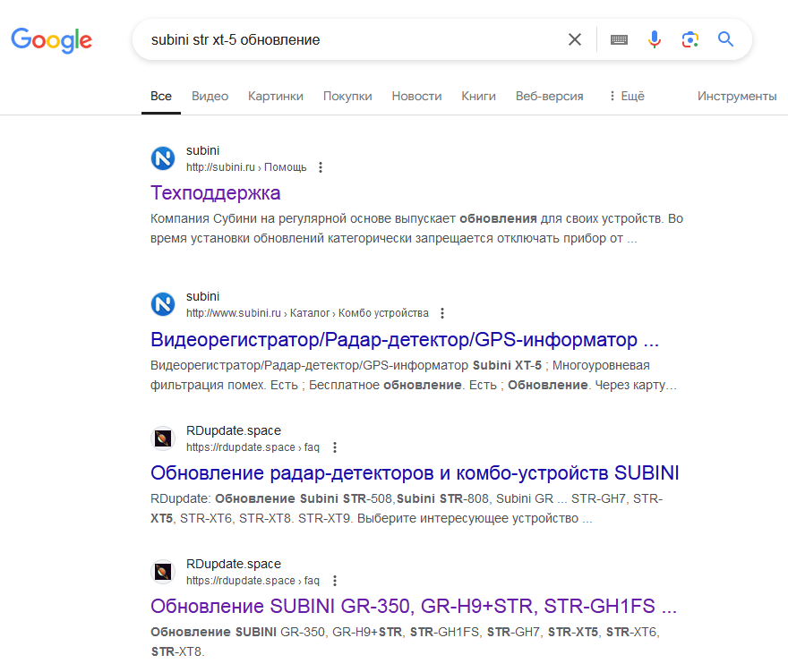Switch to Веб-версия results
Viewport: 788px width, 672px height.
[x=549, y=96]
